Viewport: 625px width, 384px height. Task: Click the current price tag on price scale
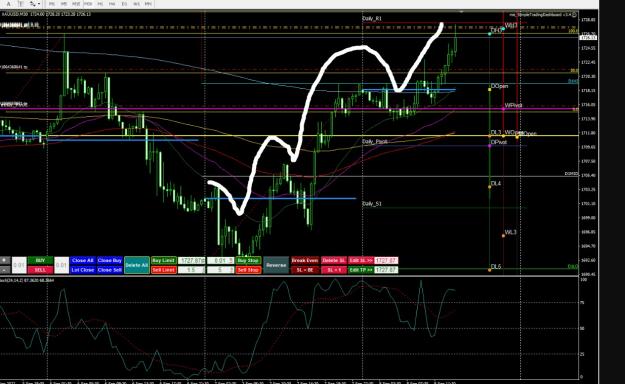[588, 37]
